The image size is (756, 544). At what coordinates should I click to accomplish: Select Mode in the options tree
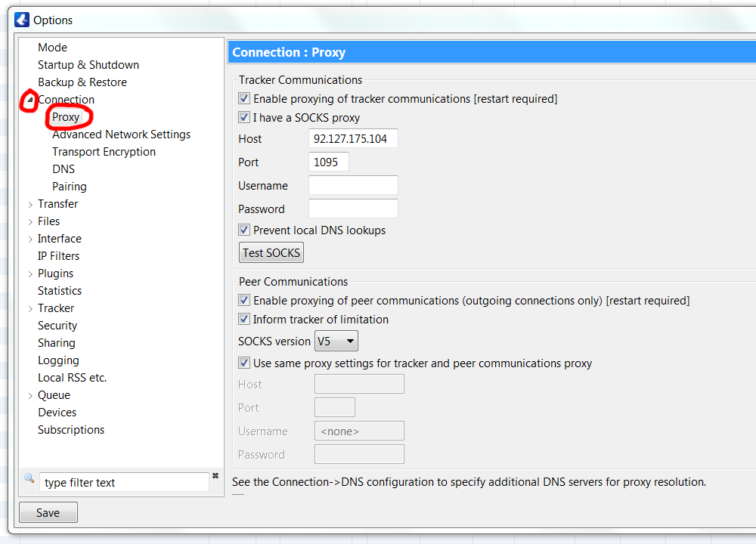point(53,47)
